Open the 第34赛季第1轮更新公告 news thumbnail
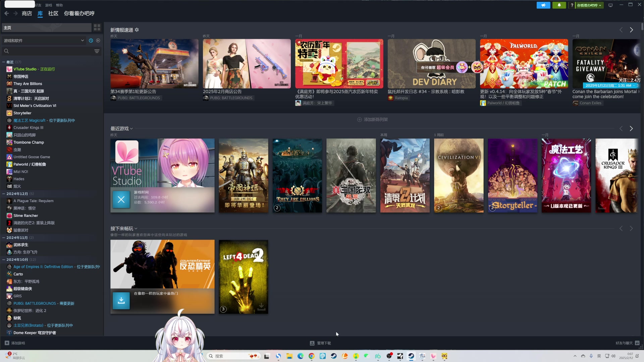Screen dimensions: 644x362 click(x=154, y=64)
